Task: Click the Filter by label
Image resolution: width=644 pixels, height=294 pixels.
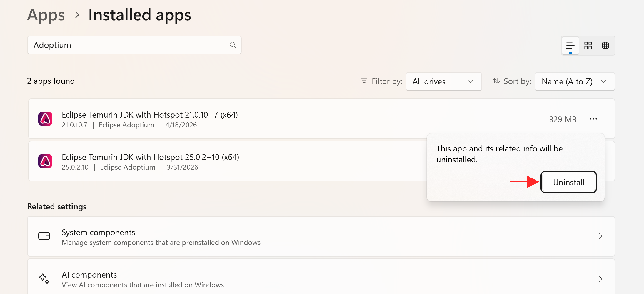Action: 387,81
